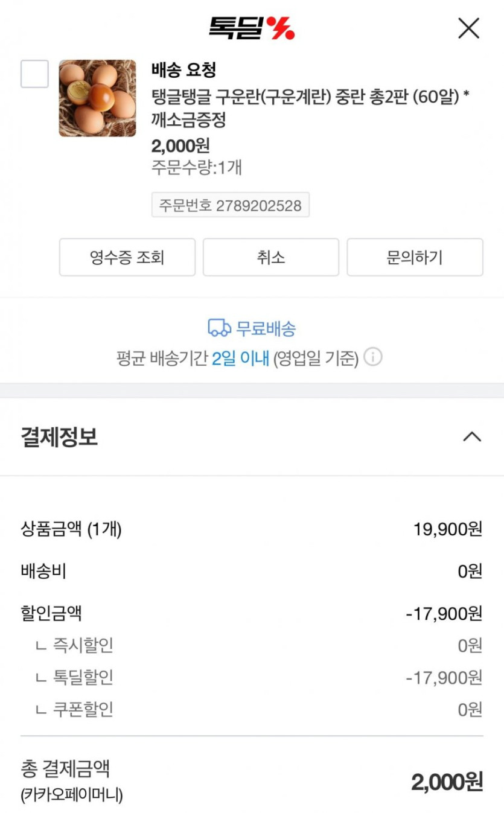Open the roasted egg product thumbnail

pyautogui.click(x=97, y=98)
